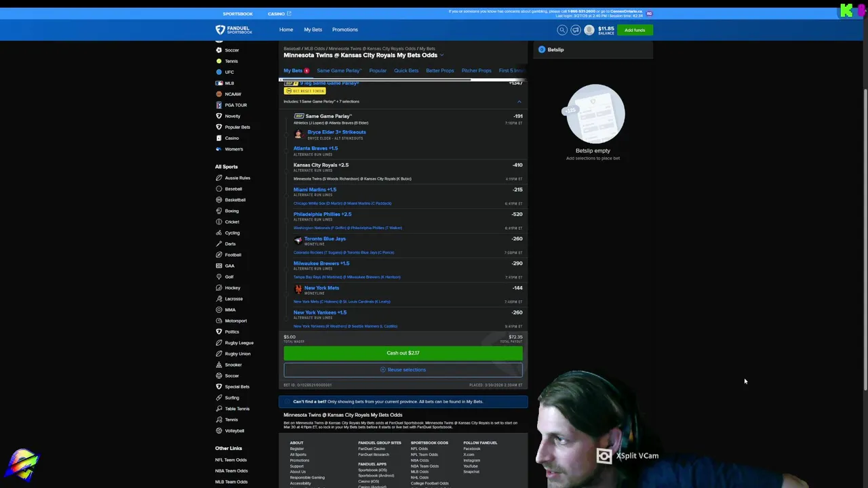
Task: Open the New York Yankees +1.5 link
Action: (x=319, y=312)
